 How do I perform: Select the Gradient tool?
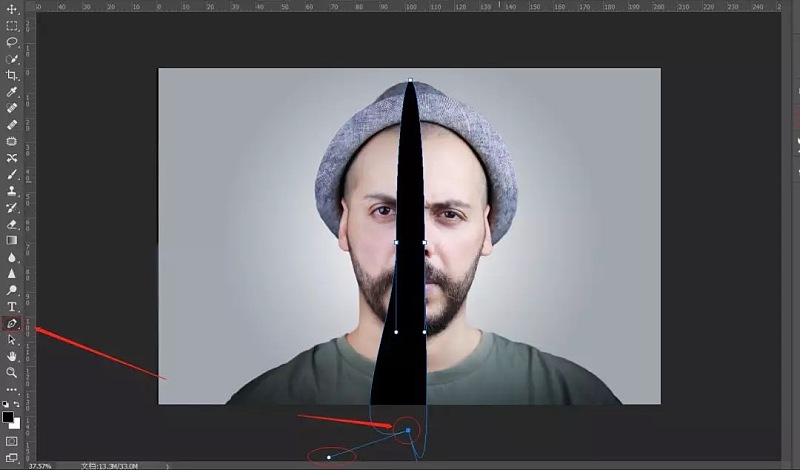pos(11,240)
